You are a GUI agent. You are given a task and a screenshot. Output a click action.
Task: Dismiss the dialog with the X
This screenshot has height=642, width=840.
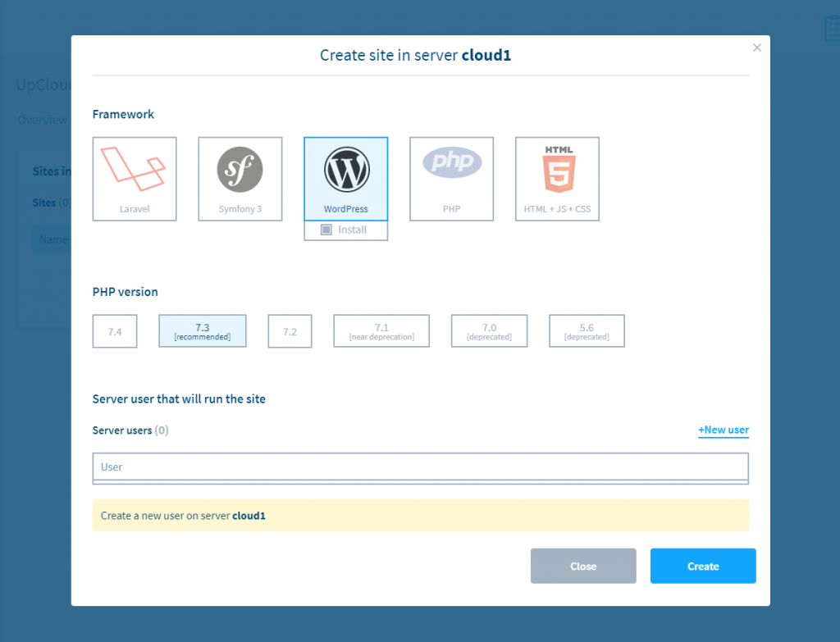tap(756, 47)
